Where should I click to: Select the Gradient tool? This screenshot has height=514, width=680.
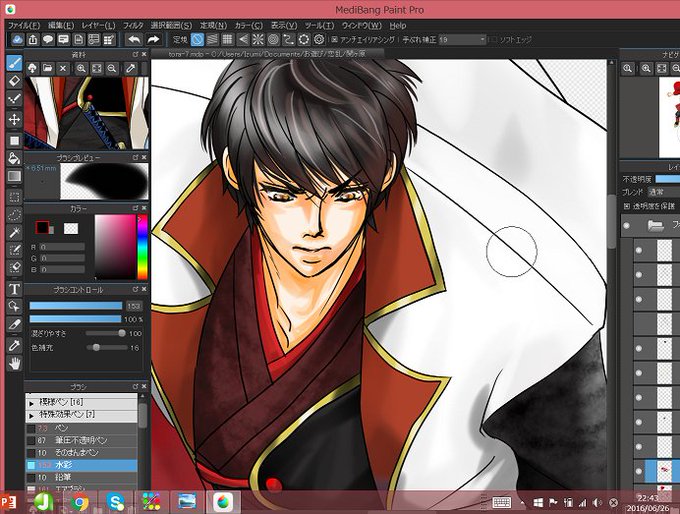pos(14,176)
